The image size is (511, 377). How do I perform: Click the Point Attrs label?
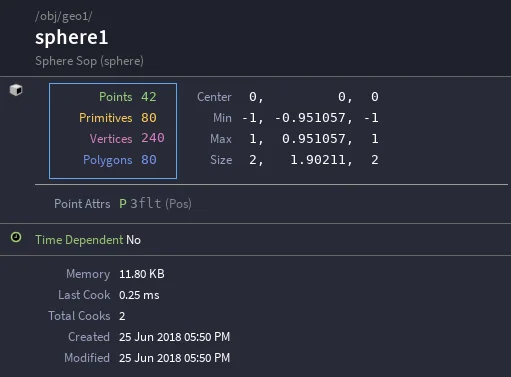[x=82, y=204]
